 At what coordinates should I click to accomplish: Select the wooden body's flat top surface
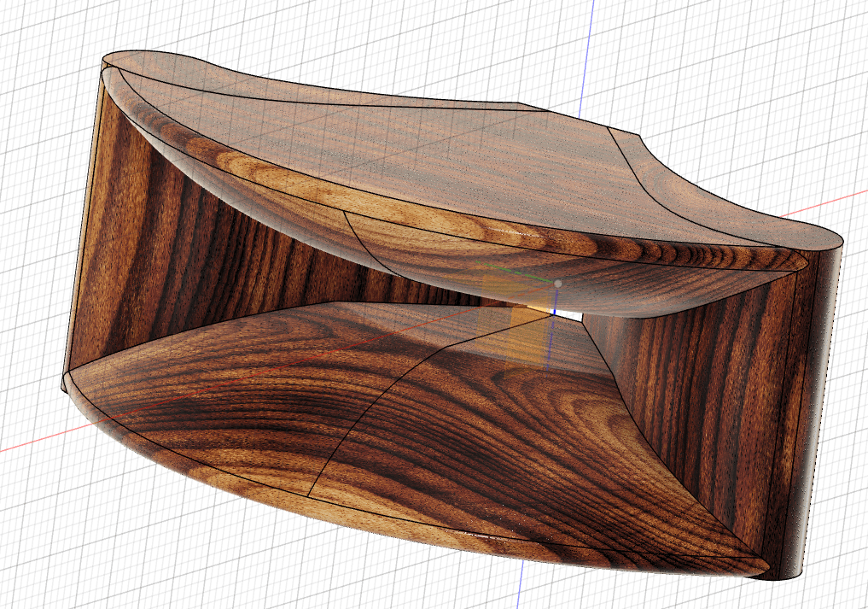coord(421,161)
